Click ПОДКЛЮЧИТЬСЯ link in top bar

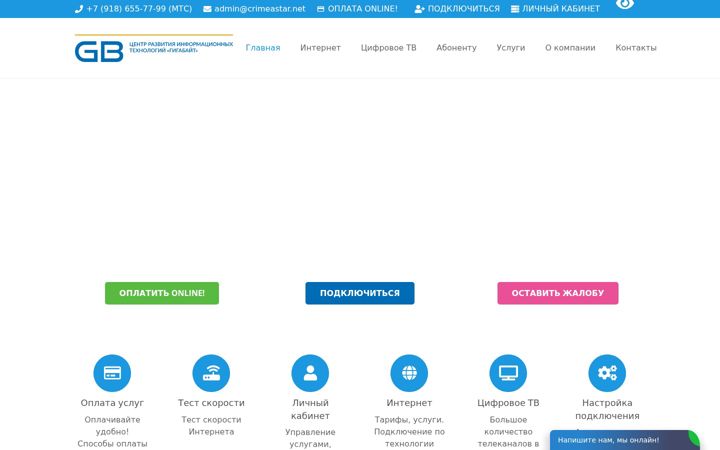(x=464, y=9)
